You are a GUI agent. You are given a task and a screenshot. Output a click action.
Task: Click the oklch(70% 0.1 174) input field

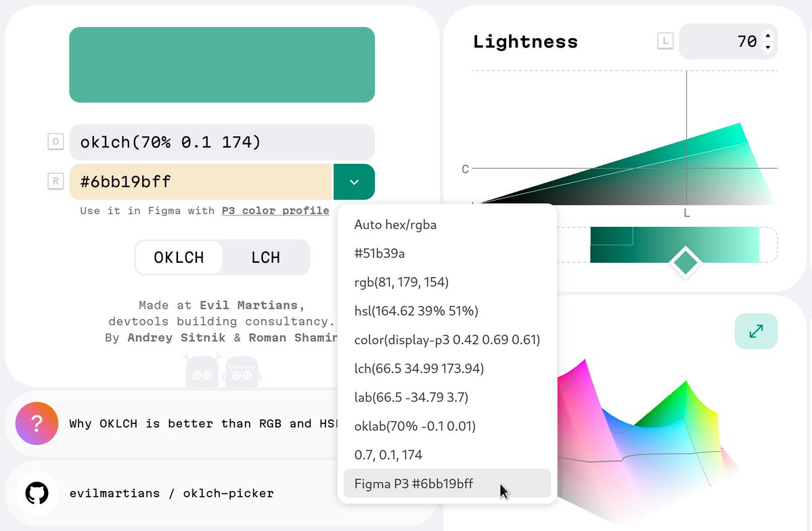pos(222,142)
